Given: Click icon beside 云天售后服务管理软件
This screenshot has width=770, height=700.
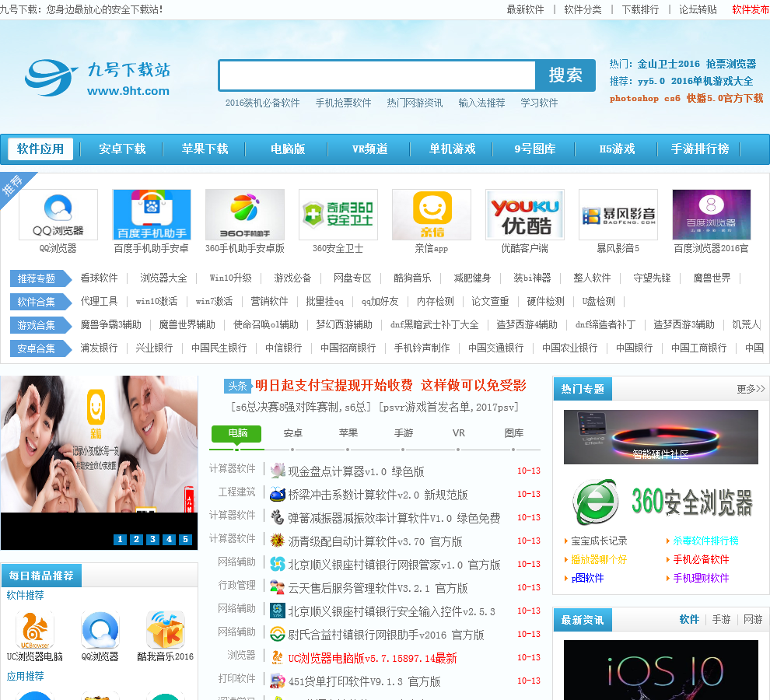Looking at the screenshot, I should click(x=278, y=587).
